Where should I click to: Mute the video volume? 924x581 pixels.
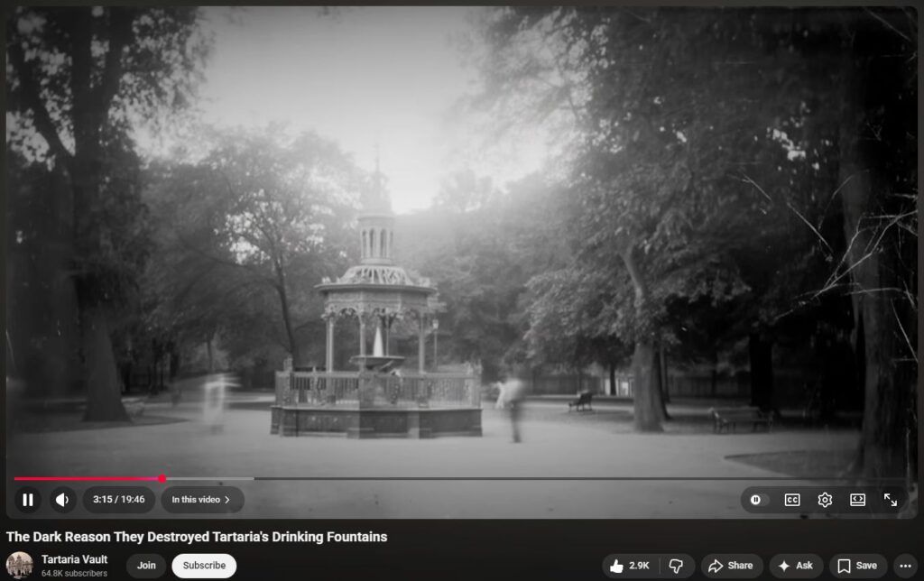coord(61,500)
